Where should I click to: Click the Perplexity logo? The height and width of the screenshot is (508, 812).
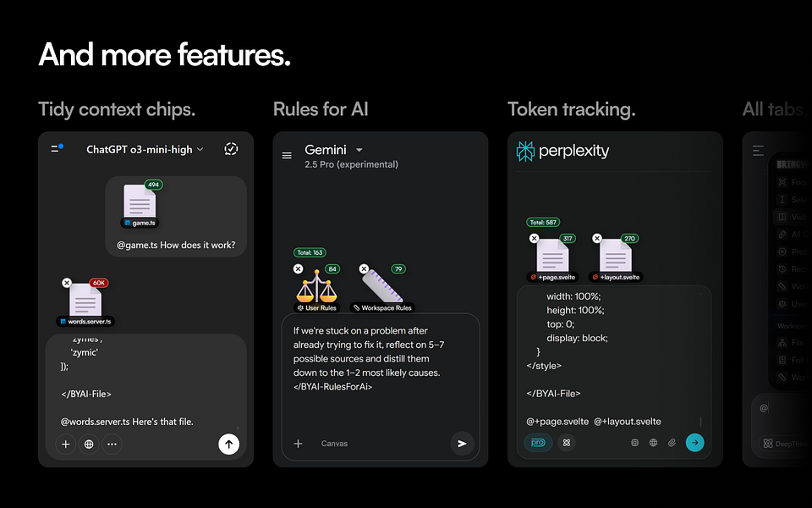coord(563,151)
